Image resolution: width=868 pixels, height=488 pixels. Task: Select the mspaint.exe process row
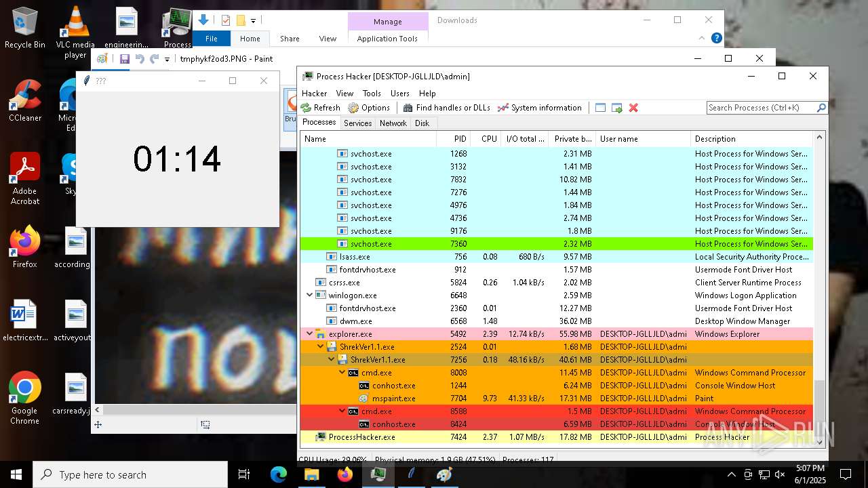tap(556, 399)
